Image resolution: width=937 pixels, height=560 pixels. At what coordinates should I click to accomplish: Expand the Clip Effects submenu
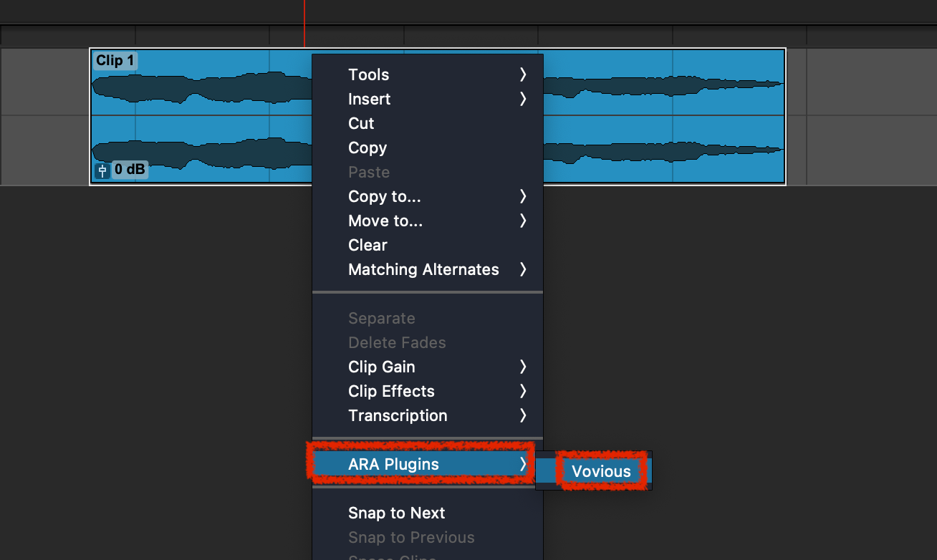pyautogui.click(x=391, y=391)
